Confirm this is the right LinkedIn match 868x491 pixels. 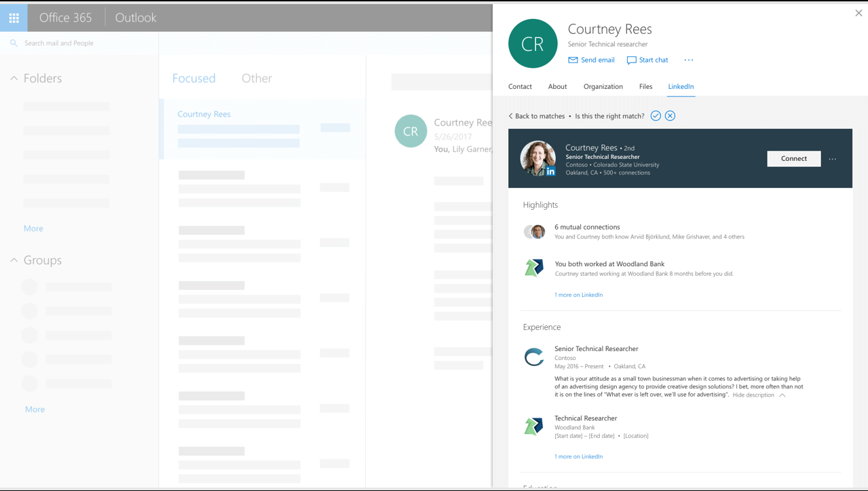[x=655, y=115]
